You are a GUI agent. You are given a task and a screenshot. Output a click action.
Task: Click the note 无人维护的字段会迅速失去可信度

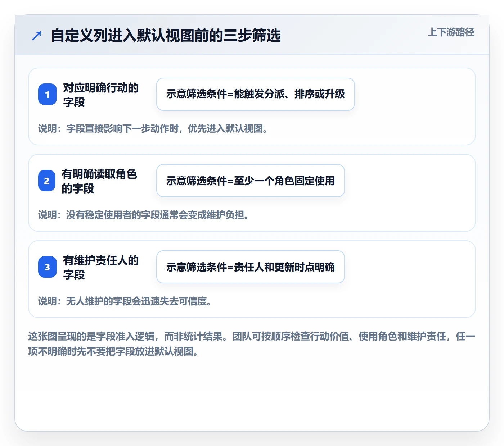125,301
